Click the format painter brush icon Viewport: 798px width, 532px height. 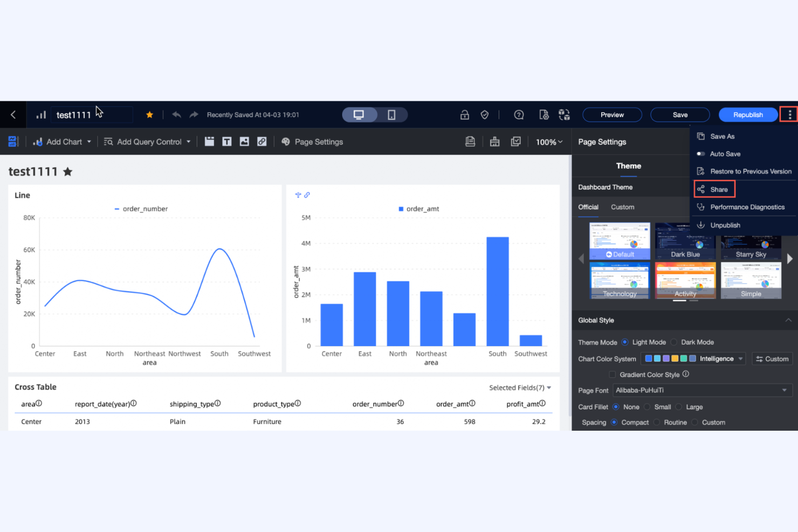pos(494,141)
